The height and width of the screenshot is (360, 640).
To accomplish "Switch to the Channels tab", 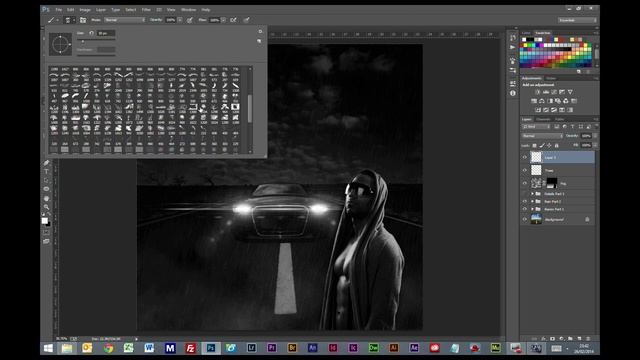I will coord(543,119).
